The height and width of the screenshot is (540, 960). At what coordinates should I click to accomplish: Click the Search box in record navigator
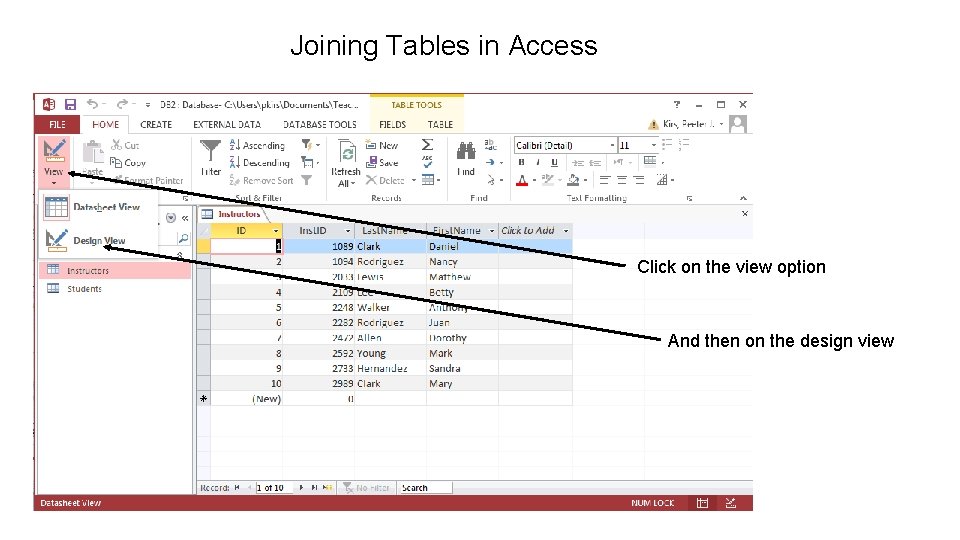click(426, 488)
